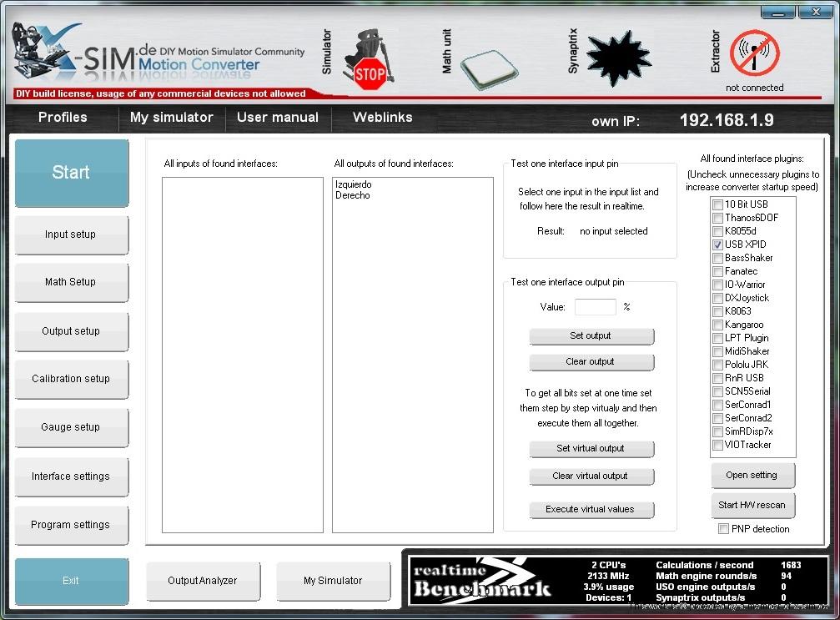
Task: Click the Extractor not connected antenna icon
Action: coord(754,54)
